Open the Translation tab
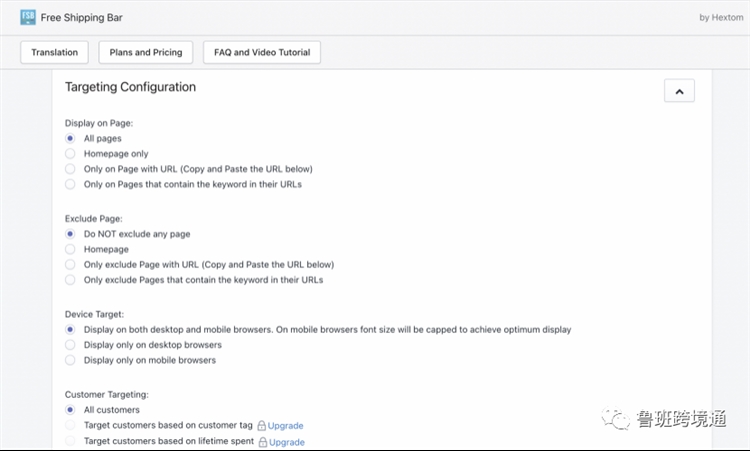This screenshot has width=750, height=451. (x=54, y=52)
